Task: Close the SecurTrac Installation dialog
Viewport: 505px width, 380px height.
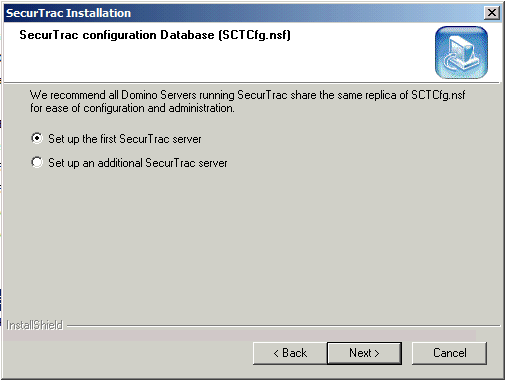Action: (492, 13)
